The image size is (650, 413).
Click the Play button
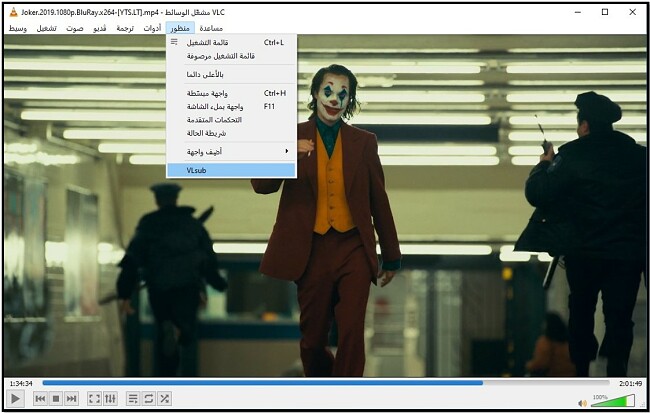15,399
